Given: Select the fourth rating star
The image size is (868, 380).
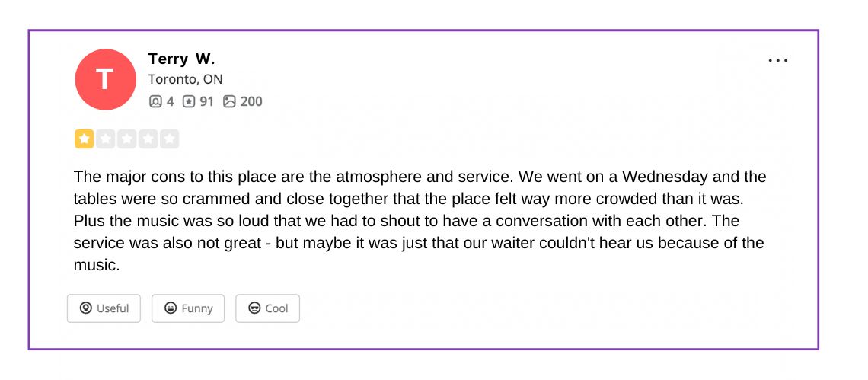Looking at the screenshot, I should [x=148, y=139].
